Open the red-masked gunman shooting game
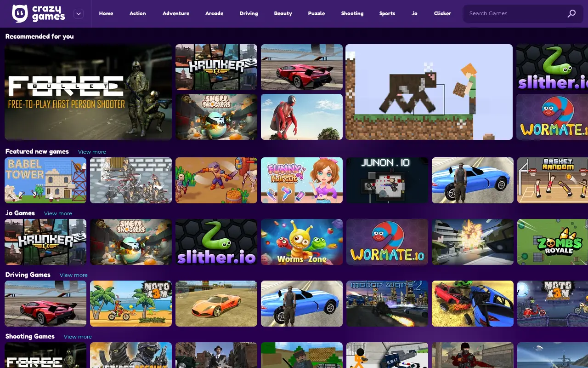The width and height of the screenshot is (588, 368). (473, 355)
